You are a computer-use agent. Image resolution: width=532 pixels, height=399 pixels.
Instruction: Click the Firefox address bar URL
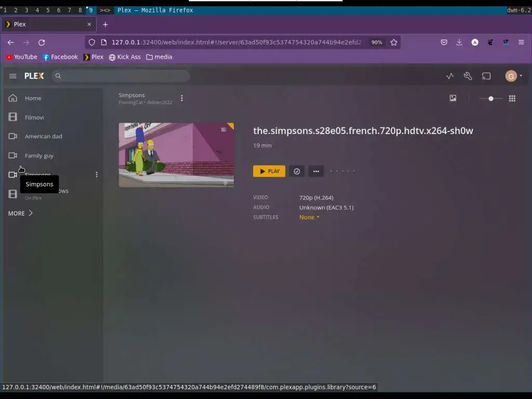236,43
